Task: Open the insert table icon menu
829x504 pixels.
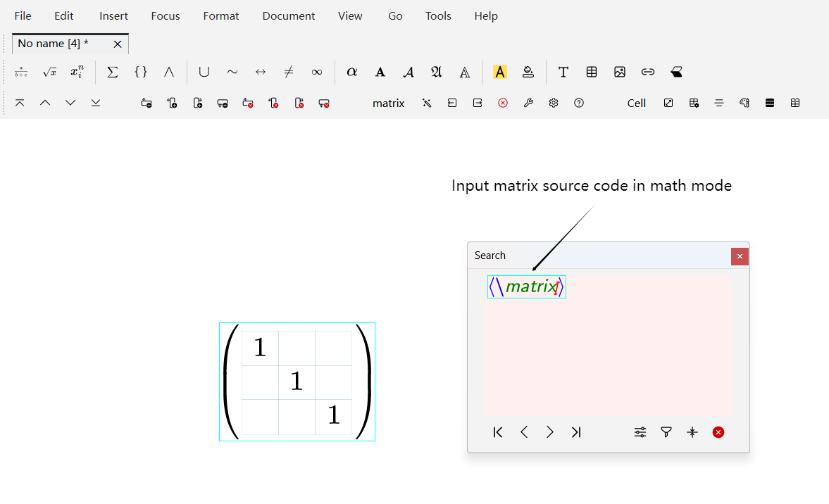Action: click(592, 72)
